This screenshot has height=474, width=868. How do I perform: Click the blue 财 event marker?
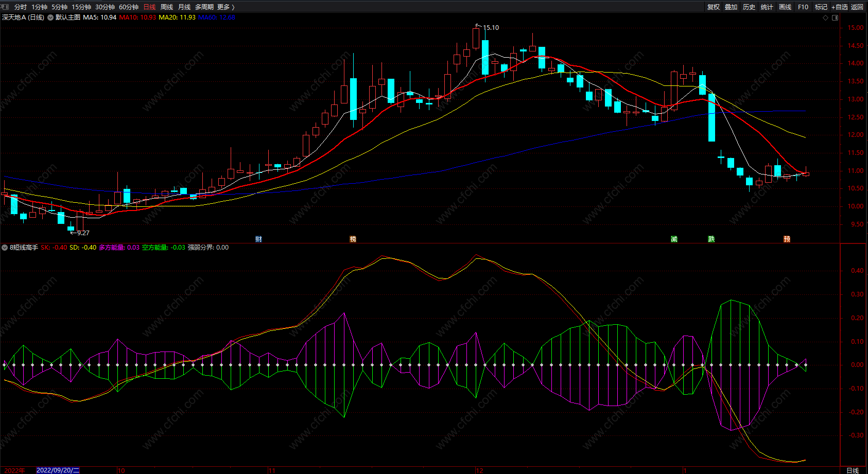[258, 239]
